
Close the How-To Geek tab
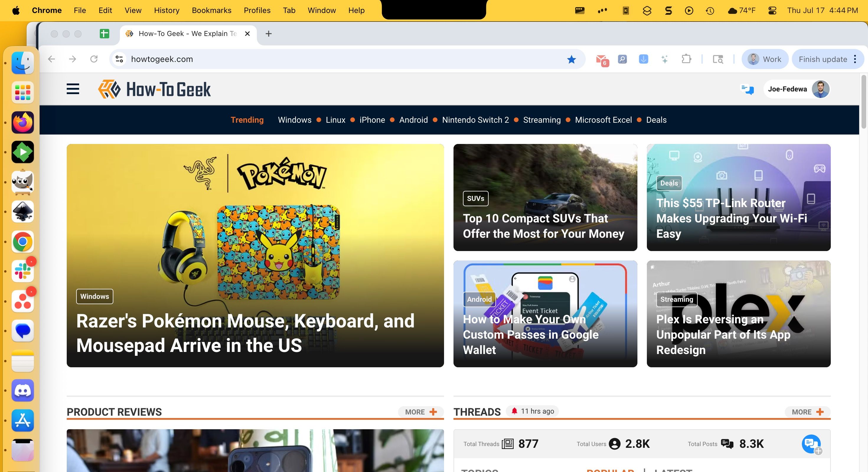247,34
